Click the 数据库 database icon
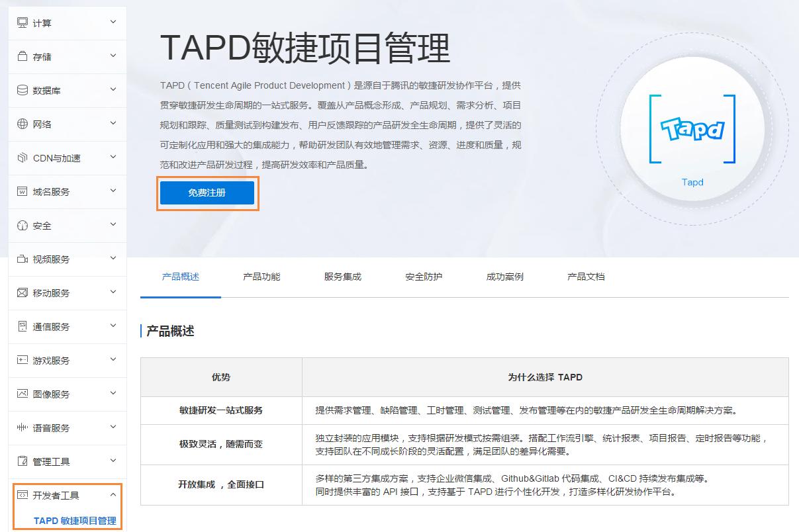The height and width of the screenshot is (532, 799). (x=22, y=90)
